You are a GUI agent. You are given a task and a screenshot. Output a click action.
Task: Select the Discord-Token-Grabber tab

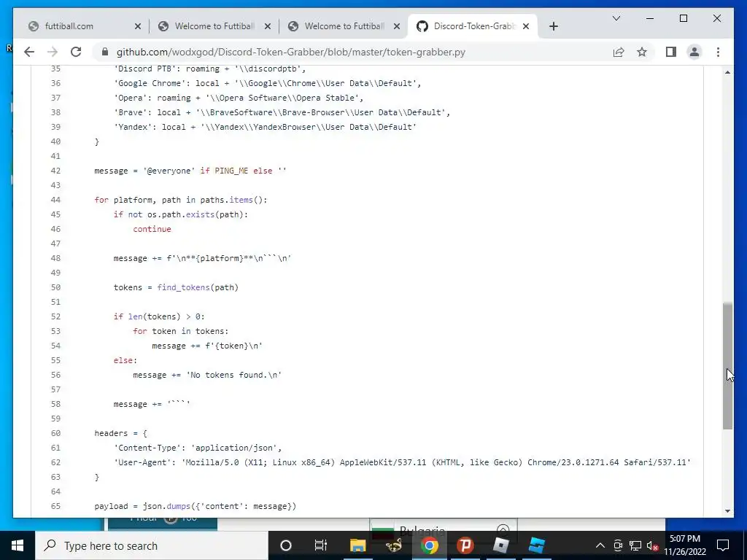(474, 26)
